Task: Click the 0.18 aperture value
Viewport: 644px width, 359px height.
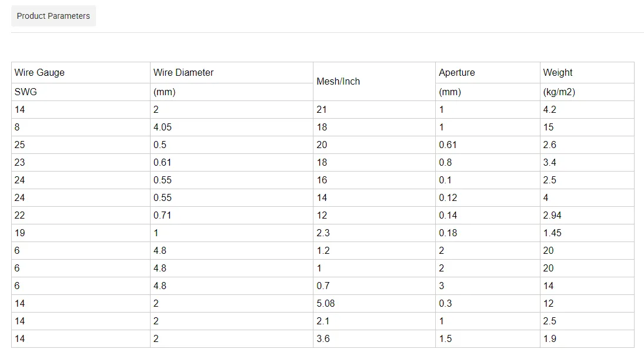Action: (x=448, y=233)
